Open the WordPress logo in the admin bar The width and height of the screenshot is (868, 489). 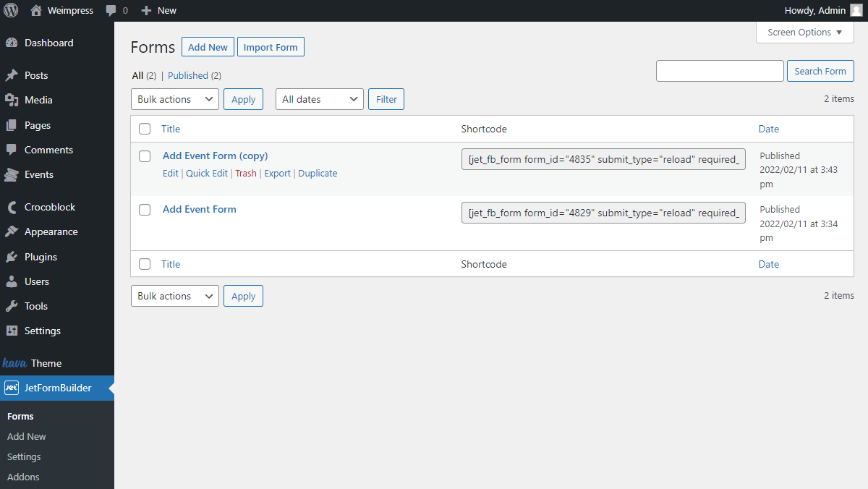pyautogui.click(x=10, y=10)
